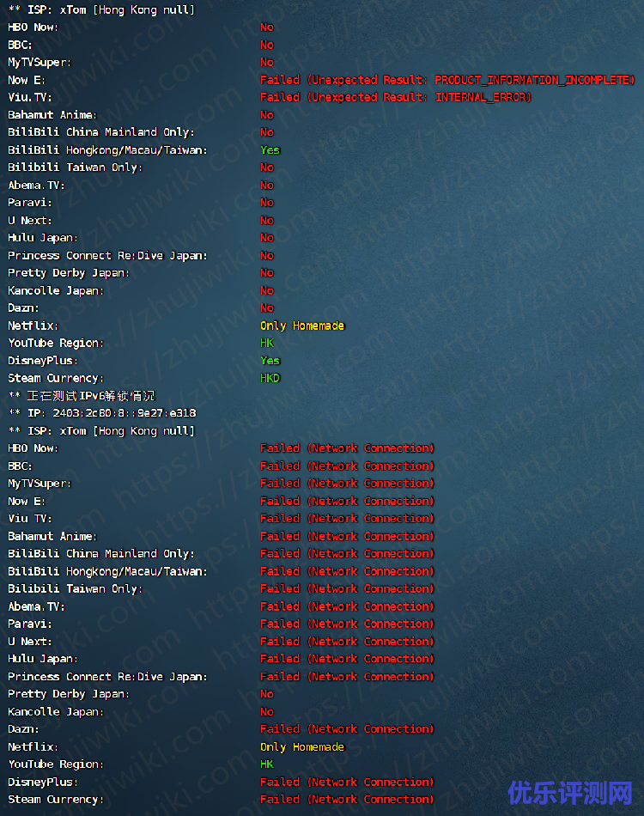Click red "No" beside BiliBili China Mainland Only
The height and width of the screenshot is (816, 644).
[267, 132]
